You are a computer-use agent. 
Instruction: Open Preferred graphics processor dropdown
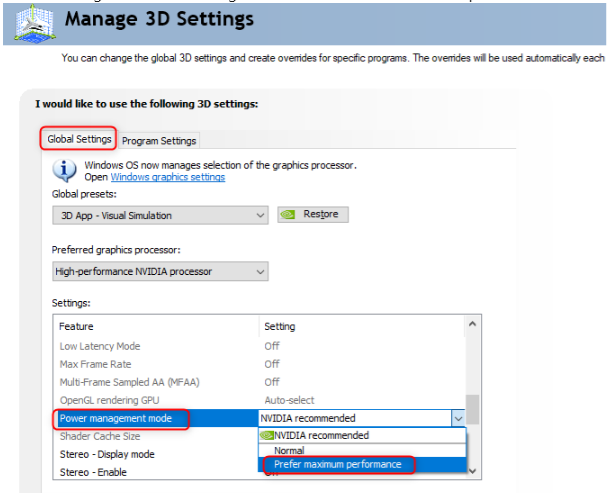(x=160, y=271)
